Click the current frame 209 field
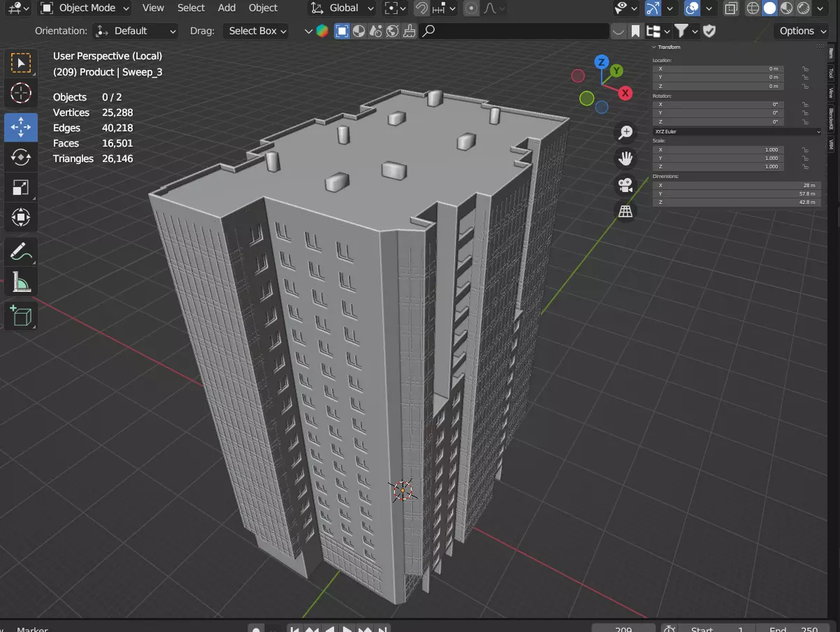This screenshot has height=632, width=840. (623, 630)
